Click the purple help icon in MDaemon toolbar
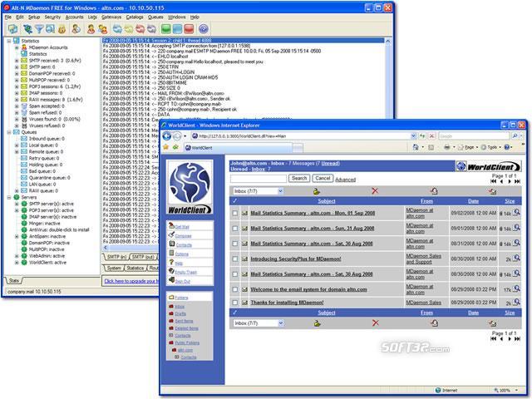532x399 pixels. pos(204,29)
